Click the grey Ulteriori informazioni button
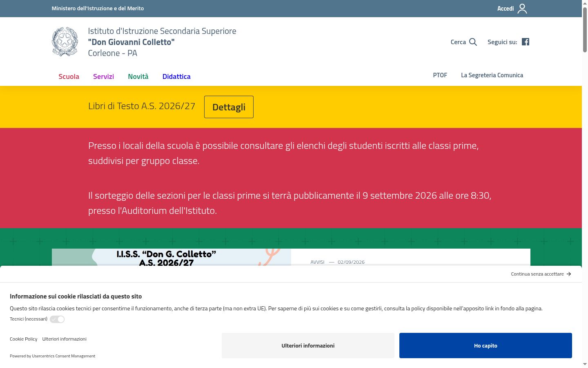Image resolution: width=588 pixels, height=368 pixels. coord(308,346)
